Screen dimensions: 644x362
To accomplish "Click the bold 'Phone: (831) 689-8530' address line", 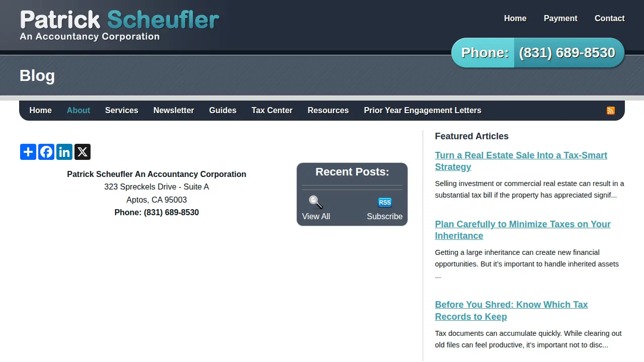I will click(x=156, y=212).
